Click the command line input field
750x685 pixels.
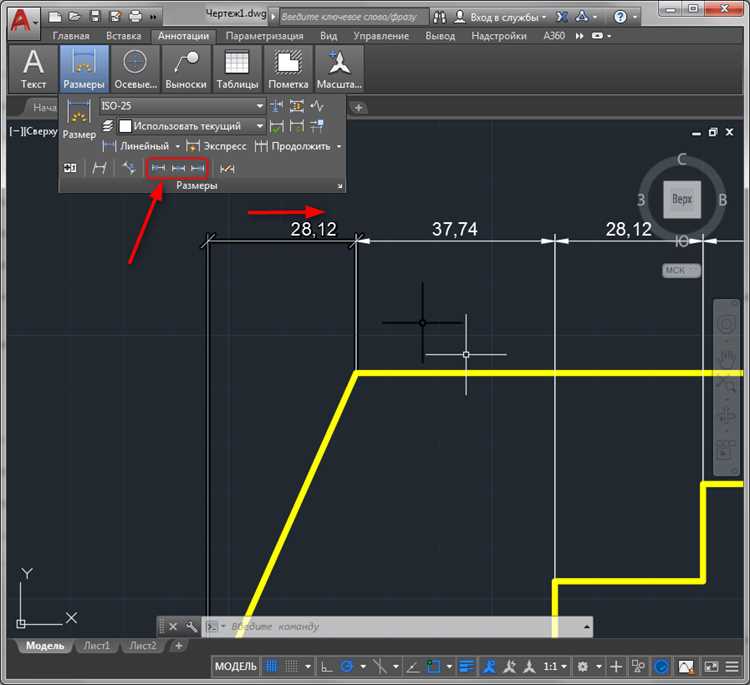[x=402, y=626]
